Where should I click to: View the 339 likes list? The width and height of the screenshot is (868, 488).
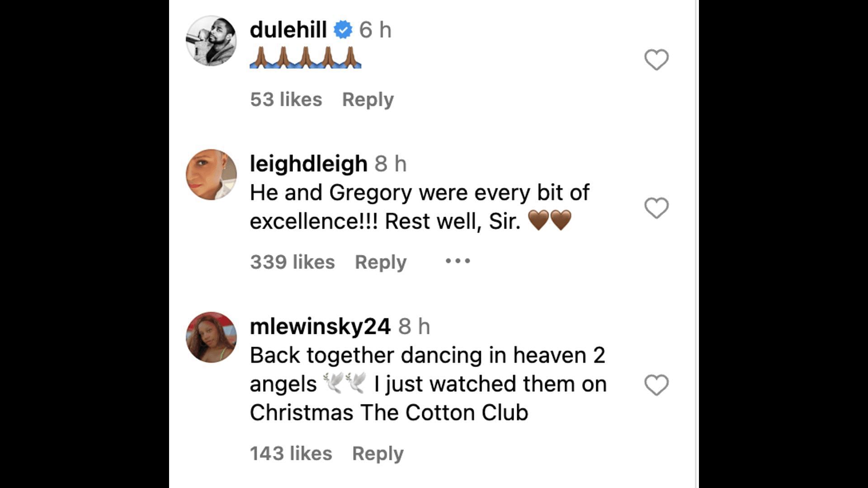[292, 262]
